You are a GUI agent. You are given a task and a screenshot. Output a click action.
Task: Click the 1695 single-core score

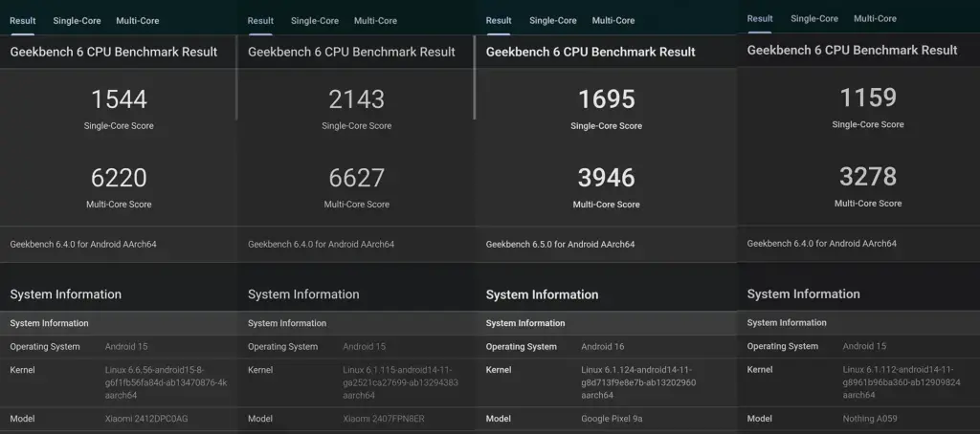click(606, 99)
